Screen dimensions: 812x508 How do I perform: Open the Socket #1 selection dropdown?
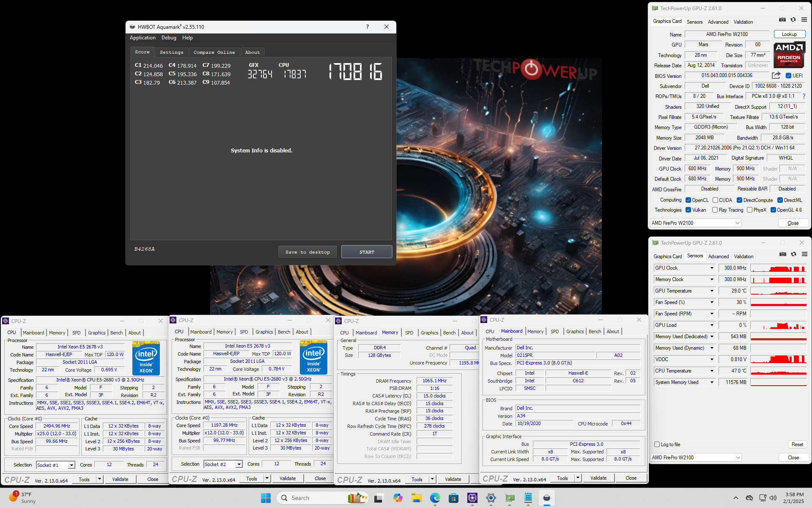tap(55, 465)
